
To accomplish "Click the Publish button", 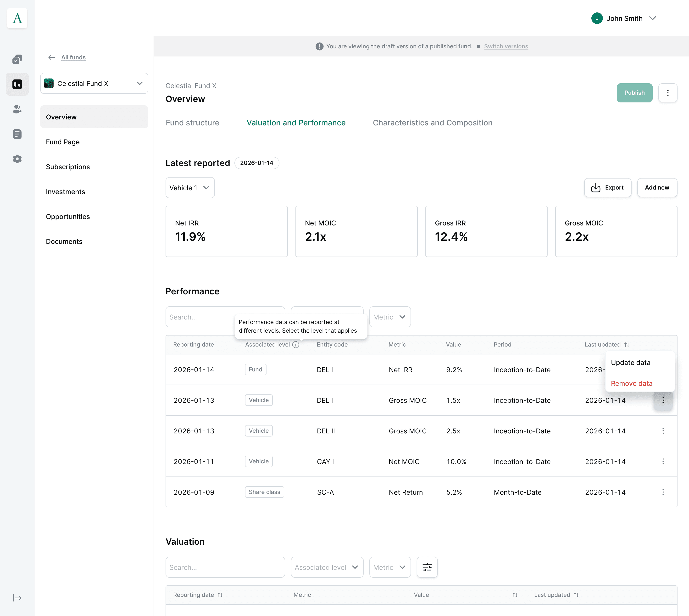I will point(634,93).
